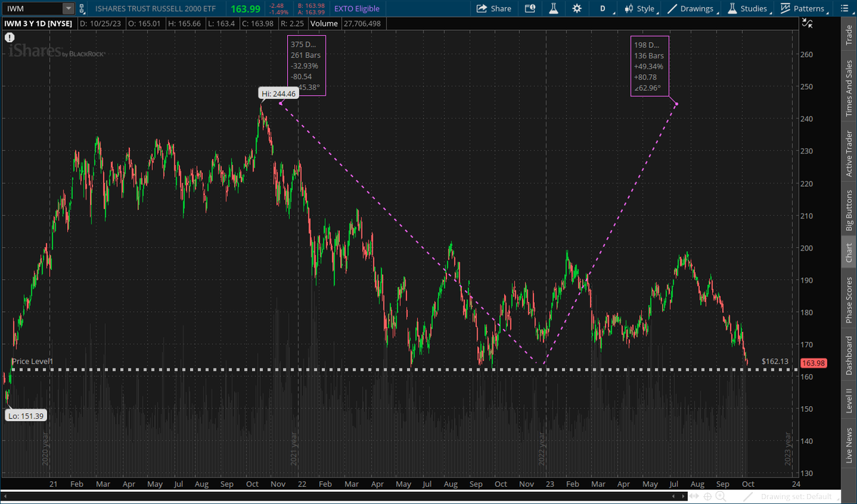Open chart settings gear icon
Viewport: 857px width, 504px height.
coord(576,9)
